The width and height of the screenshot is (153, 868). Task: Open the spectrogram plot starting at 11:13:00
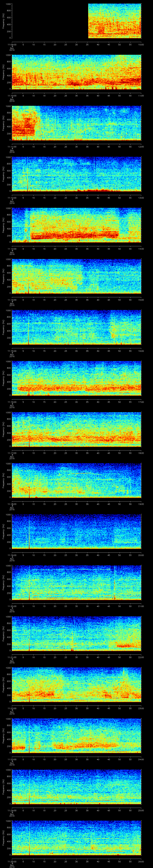tap(76, 225)
